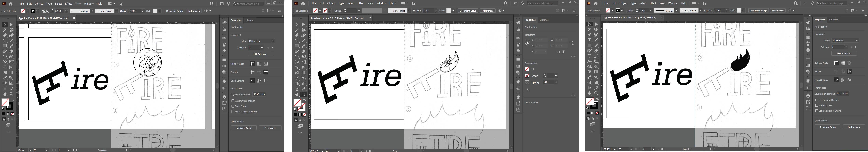Image resolution: width=868 pixels, height=152 pixels.
Task: Open Object menu in left window
Action: click(x=39, y=4)
